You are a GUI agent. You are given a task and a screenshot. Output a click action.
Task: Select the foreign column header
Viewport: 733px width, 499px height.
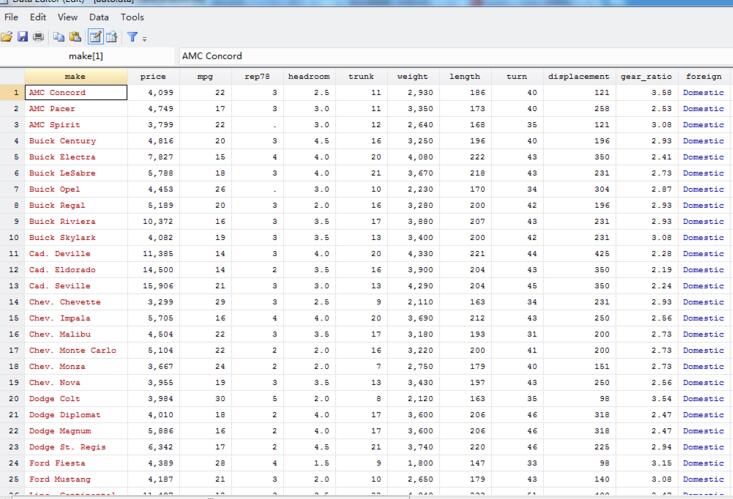pos(704,76)
